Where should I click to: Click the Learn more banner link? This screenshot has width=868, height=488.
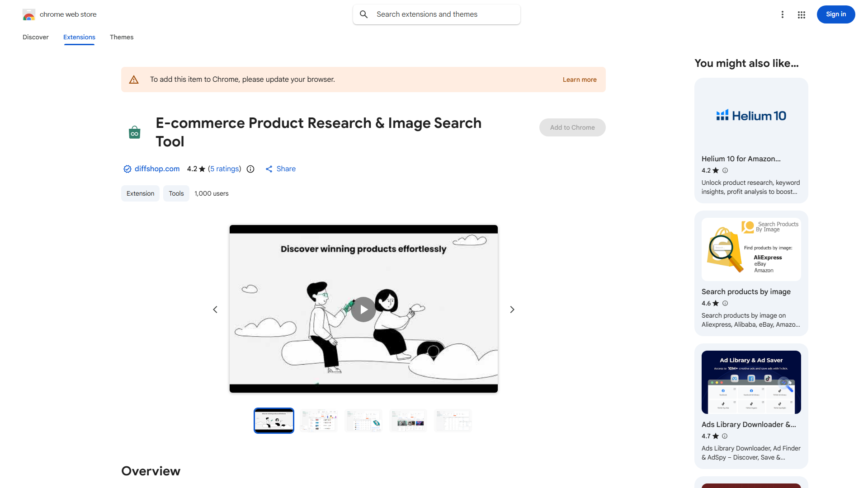coord(579,79)
